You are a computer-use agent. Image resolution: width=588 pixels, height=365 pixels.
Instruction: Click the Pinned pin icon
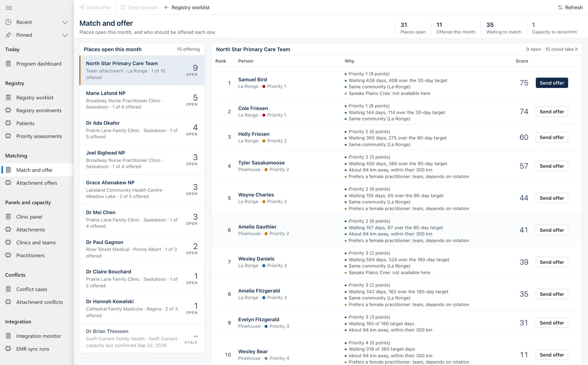pyautogui.click(x=8, y=35)
